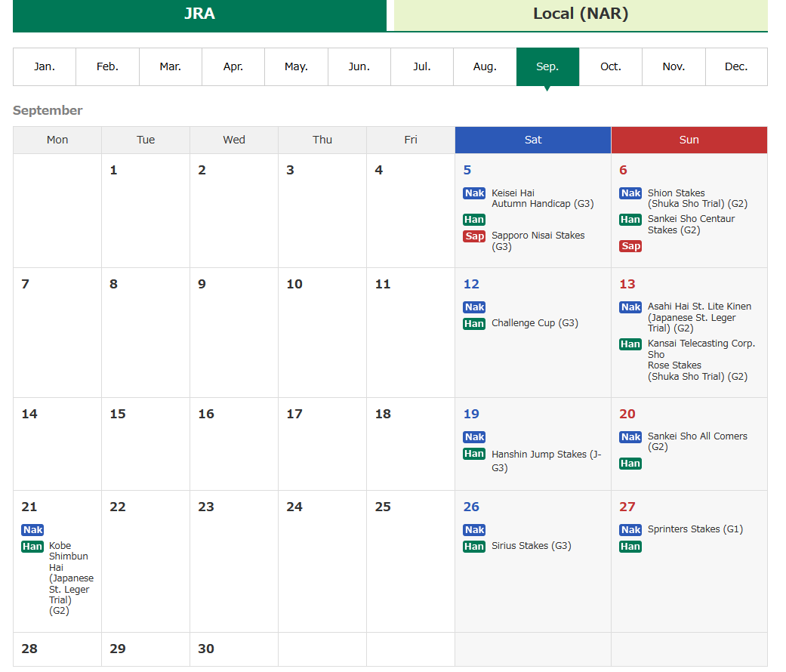Click date number 10 on Thursday

(x=294, y=284)
